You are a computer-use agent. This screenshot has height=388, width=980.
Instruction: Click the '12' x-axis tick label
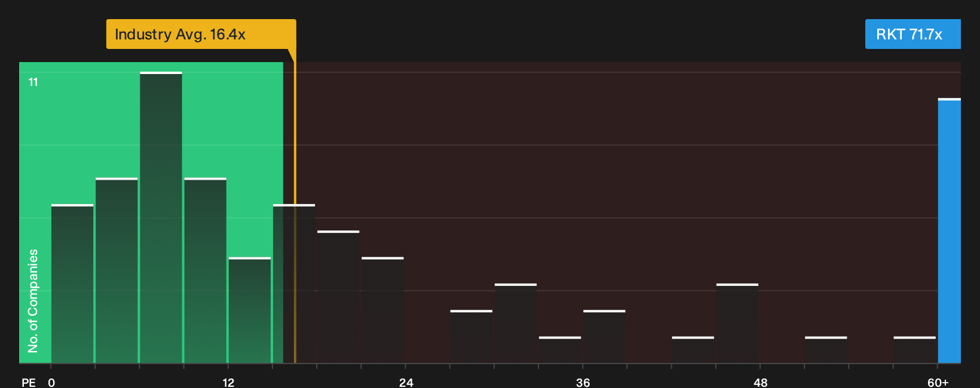[228, 382]
